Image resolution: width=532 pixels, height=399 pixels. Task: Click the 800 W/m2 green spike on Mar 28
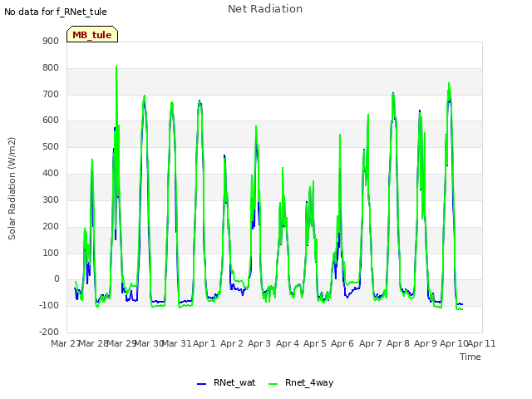[116, 66]
